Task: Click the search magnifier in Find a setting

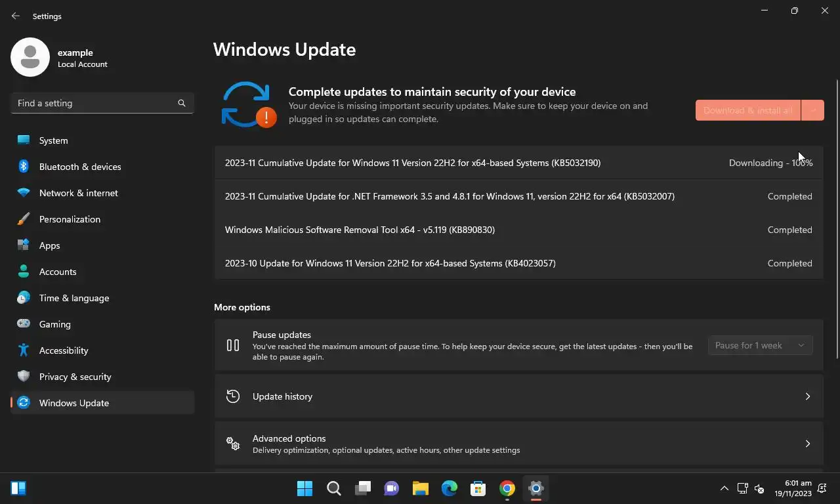Action: click(182, 103)
